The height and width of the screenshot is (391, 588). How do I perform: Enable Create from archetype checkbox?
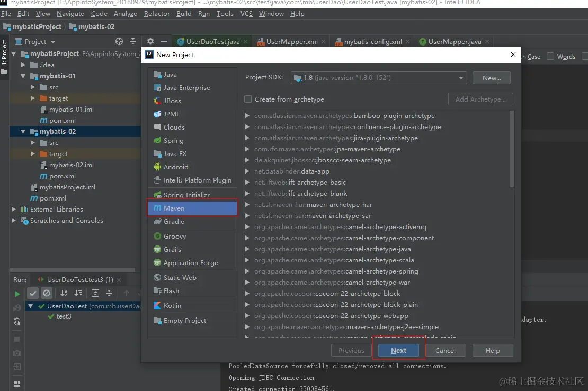(x=248, y=99)
